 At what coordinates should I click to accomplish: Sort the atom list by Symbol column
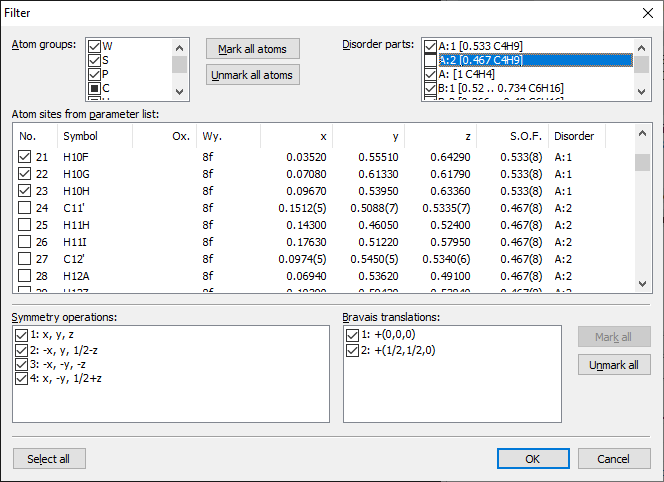click(95, 135)
